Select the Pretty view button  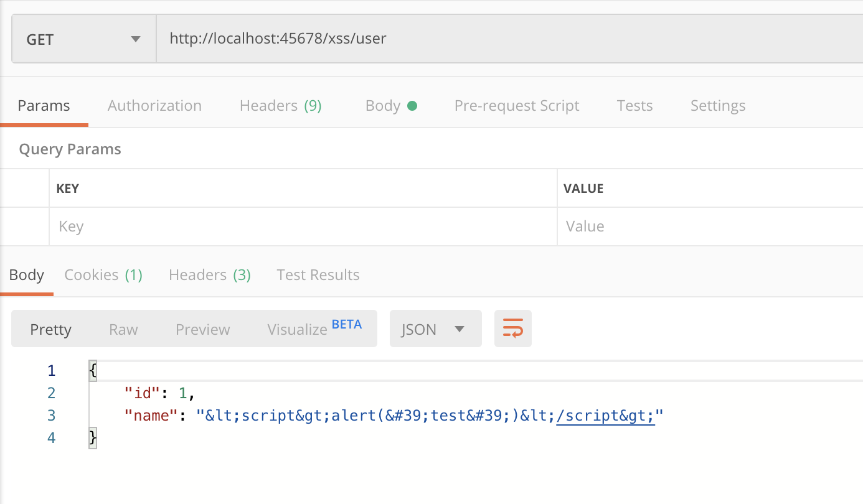[x=51, y=329]
